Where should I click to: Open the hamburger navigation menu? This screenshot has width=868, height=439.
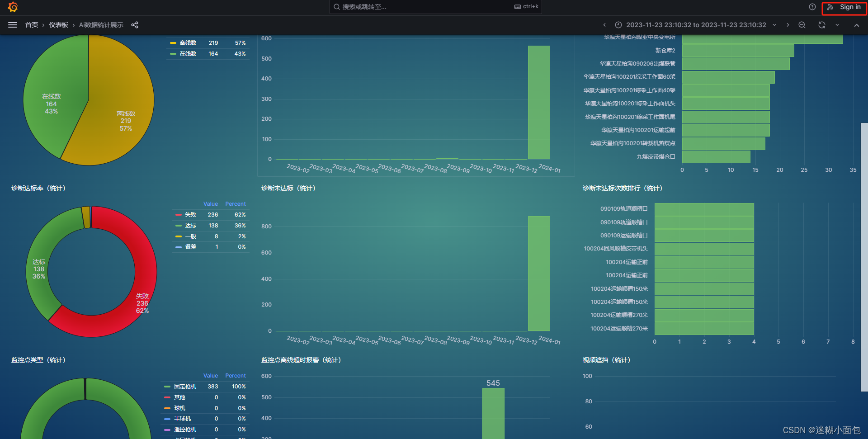click(x=13, y=25)
